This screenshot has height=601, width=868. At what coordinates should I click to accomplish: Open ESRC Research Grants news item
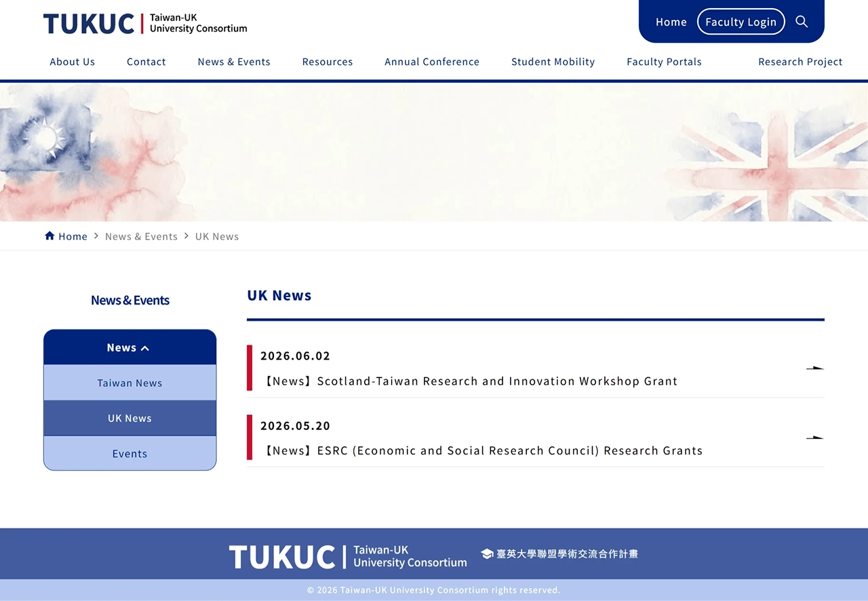point(483,450)
